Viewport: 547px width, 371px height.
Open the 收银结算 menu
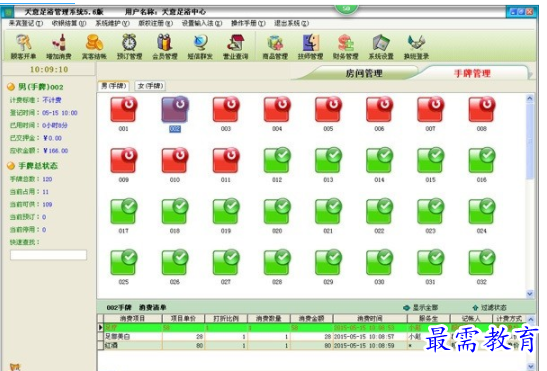[69, 23]
